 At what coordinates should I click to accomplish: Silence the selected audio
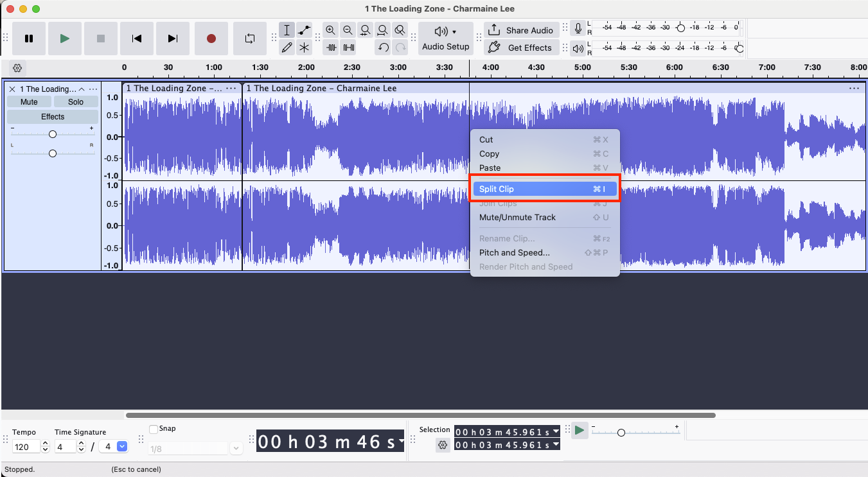(348, 47)
